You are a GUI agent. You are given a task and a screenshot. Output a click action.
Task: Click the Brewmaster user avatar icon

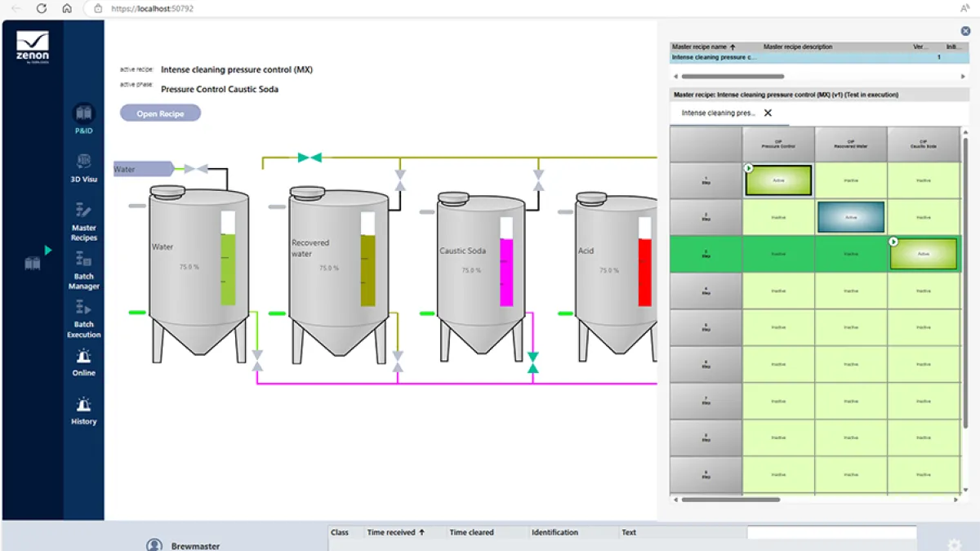click(x=154, y=545)
